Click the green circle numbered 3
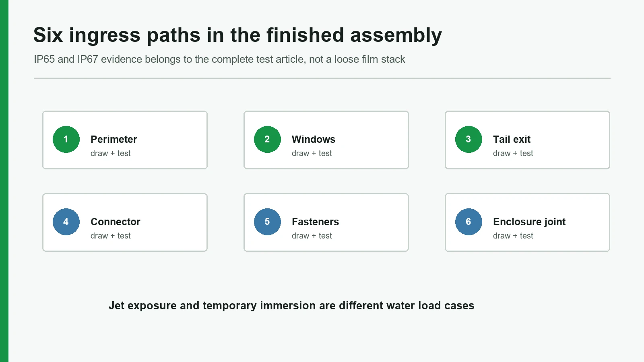The image size is (644, 362). click(x=469, y=139)
